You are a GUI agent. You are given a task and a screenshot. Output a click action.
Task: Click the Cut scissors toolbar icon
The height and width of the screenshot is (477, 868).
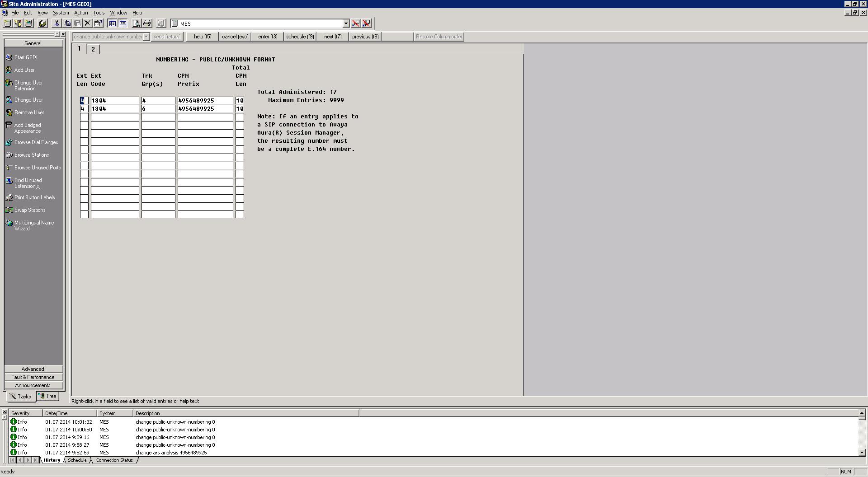[x=57, y=23]
